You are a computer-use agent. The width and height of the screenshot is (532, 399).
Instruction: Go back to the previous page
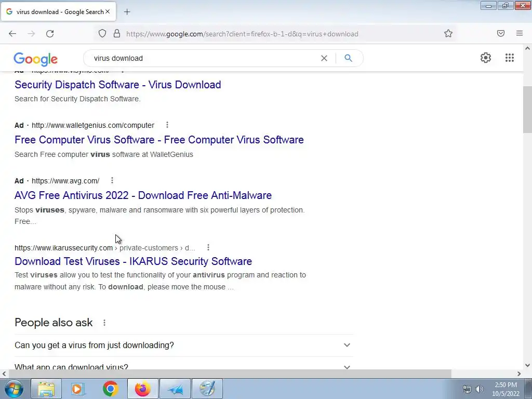pos(12,34)
